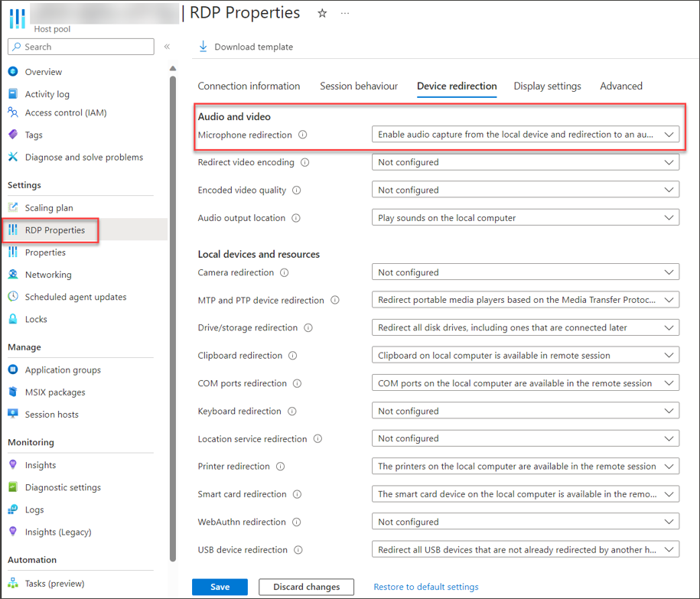Show info tooltip for Microphone redirection
Image resolution: width=700 pixels, height=599 pixels.
click(x=303, y=135)
